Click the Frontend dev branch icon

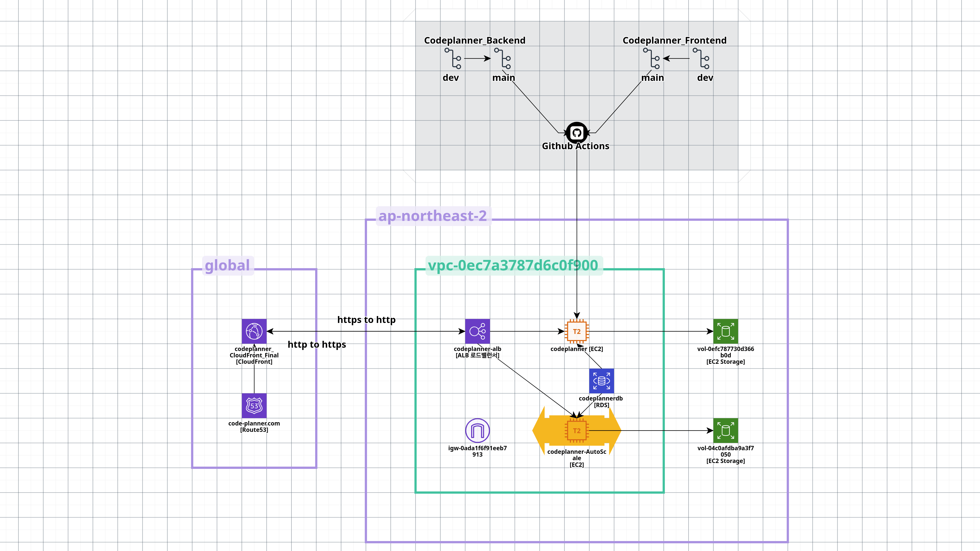[701, 59]
